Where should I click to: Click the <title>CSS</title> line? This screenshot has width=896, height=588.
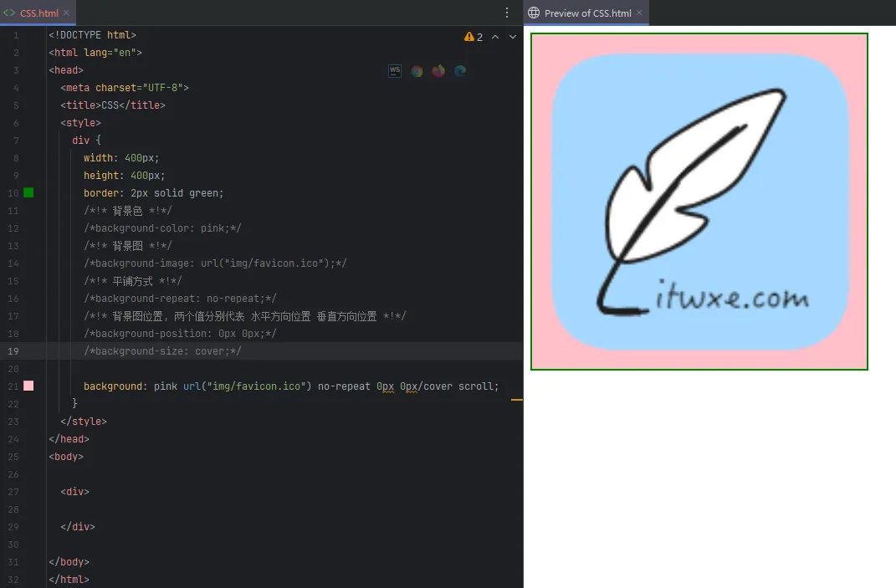[113, 105]
